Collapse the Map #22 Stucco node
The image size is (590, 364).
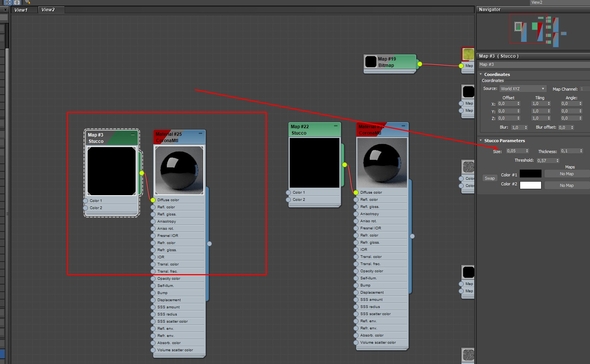tap(336, 126)
